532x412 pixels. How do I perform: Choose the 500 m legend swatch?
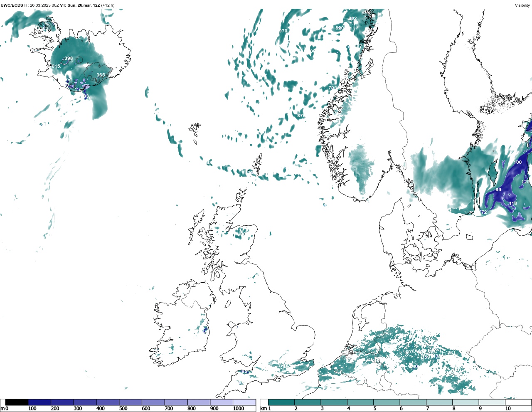click(131, 402)
